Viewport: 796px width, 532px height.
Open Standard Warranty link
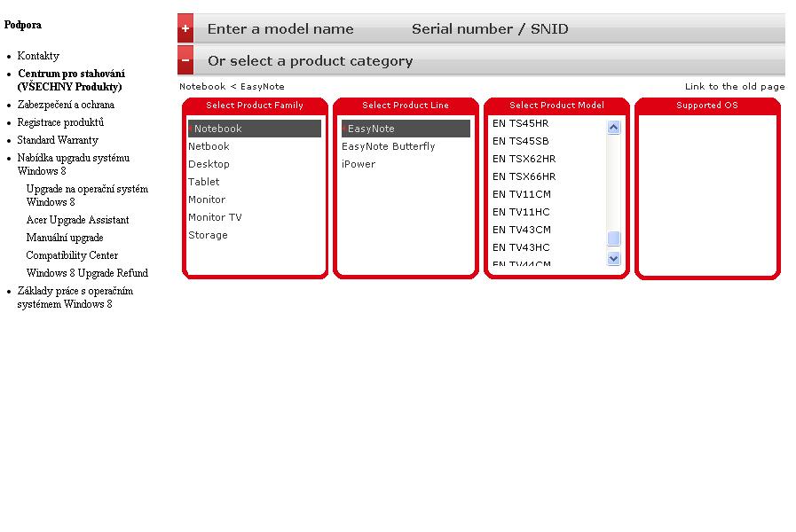pyautogui.click(x=58, y=140)
